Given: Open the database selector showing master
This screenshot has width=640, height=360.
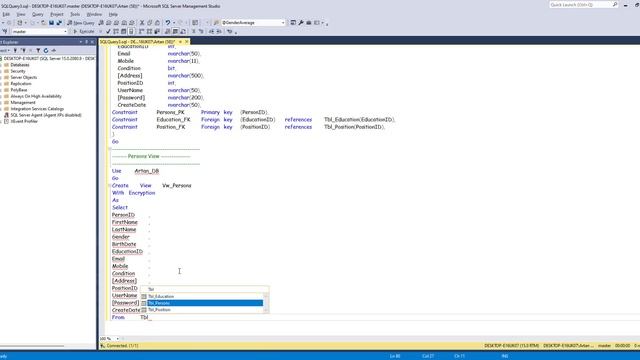Looking at the screenshot, I should tap(39, 31).
